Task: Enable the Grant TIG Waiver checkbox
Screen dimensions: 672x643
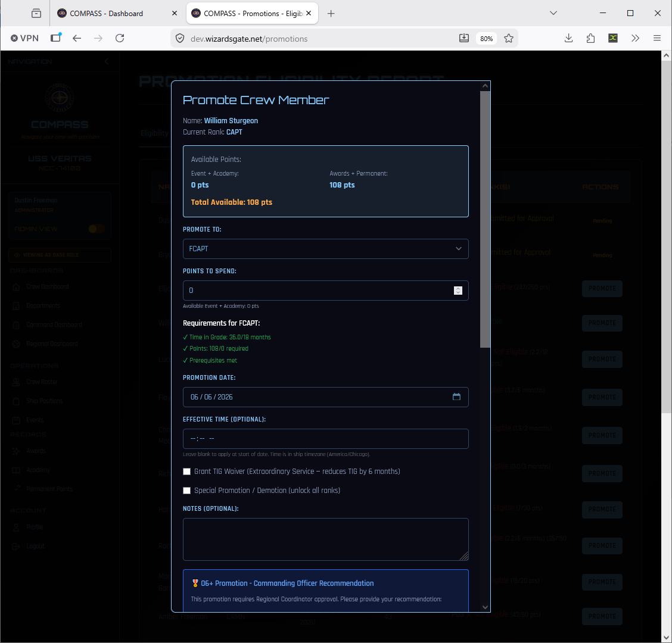Action: pyautogui.click(x=187, y=472)
